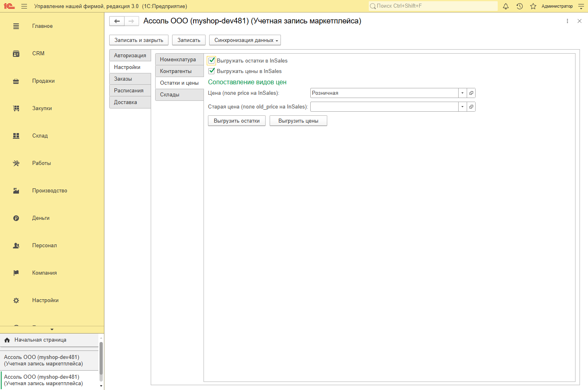Click the CRM section icon
The image size is (588, 390).
(16, 54)
